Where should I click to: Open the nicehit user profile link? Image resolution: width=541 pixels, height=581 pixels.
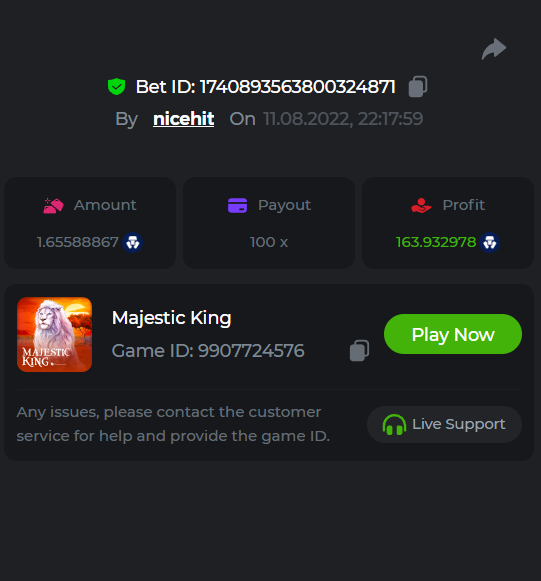point(183,119)
